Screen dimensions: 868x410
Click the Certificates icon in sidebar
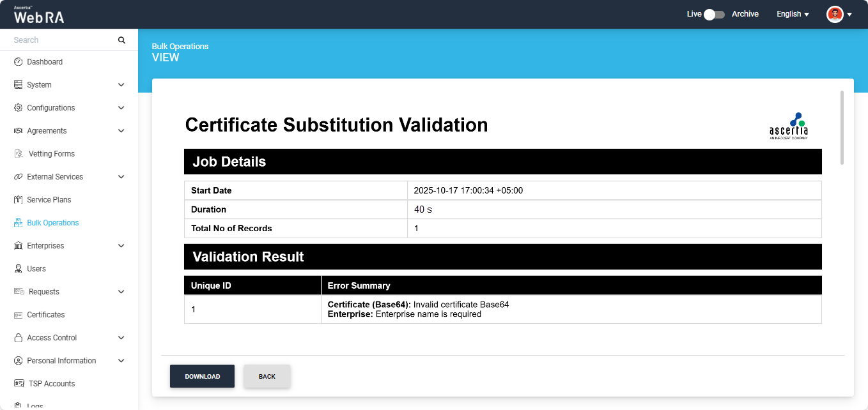(18, 315)
